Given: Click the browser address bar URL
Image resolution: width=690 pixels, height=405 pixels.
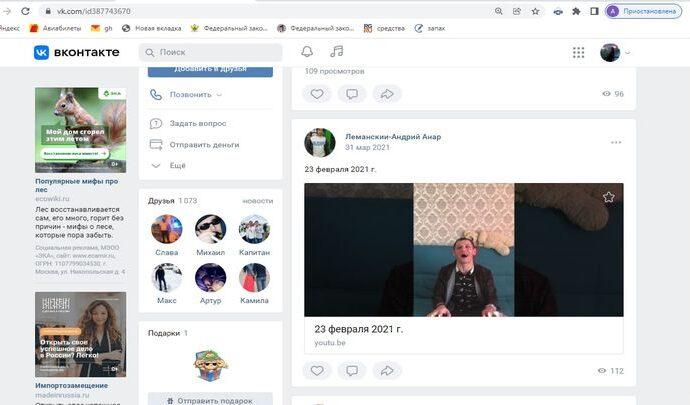Looking at the screenshot, I should pyautogui.click(x=93, y=11).
